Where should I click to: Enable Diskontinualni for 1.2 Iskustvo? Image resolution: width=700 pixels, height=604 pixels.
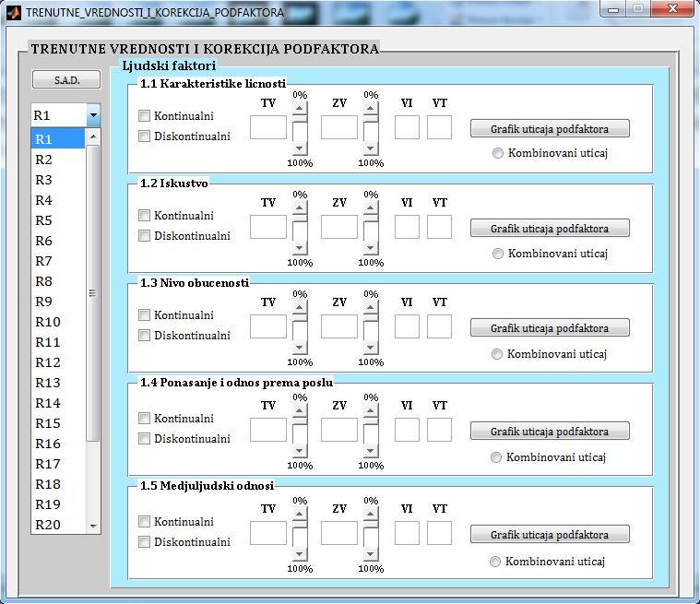144,236
